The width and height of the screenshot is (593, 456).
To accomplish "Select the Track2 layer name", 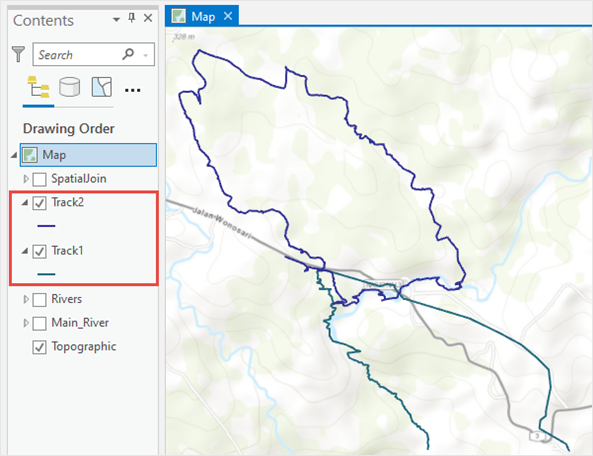I will 67,202.
